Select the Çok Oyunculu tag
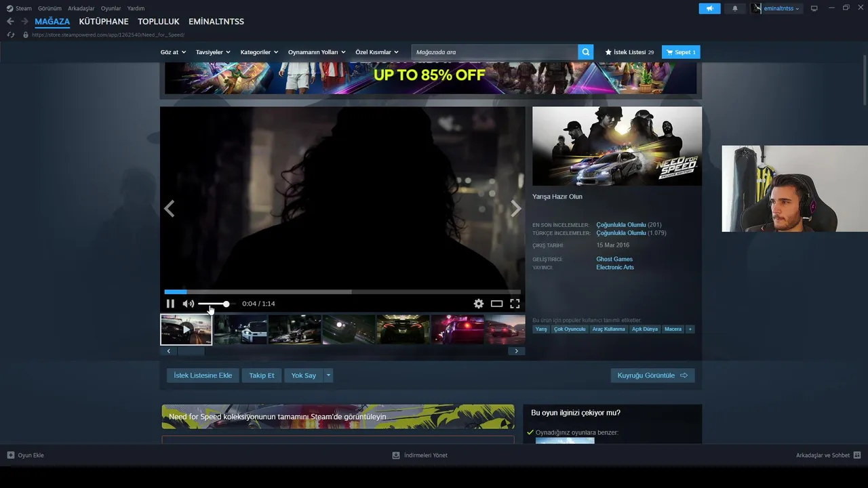This screenshot has width=868, height=488. pyautogui.click(x=570, y=329)
